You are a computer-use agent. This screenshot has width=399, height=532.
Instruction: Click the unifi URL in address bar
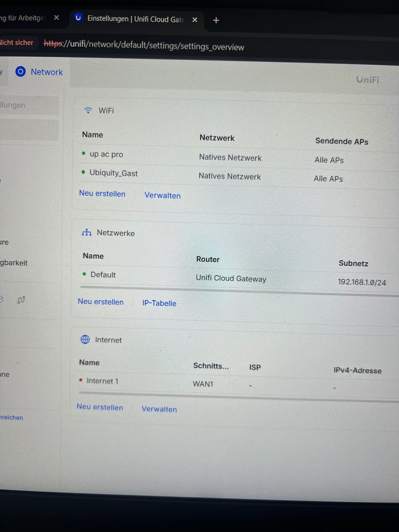[x=144, y=46]
